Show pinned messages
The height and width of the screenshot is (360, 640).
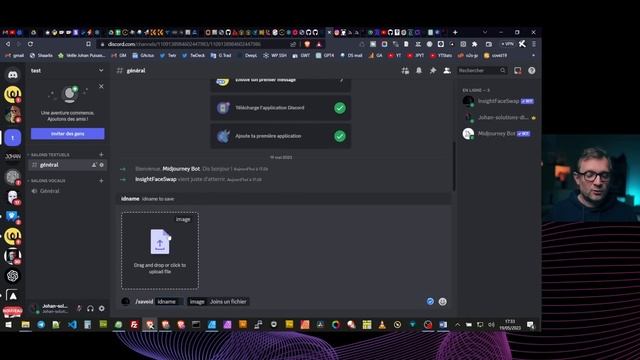433,71
